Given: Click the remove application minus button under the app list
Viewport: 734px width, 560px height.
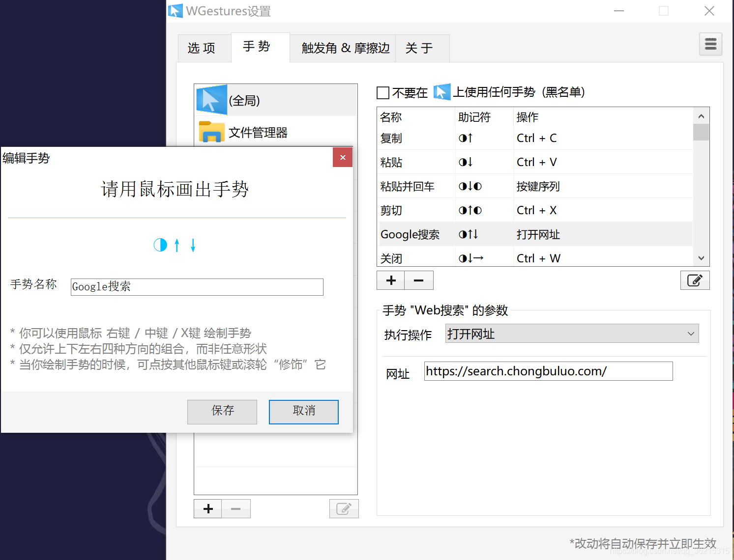Looking at the screenshot, I should (236, 509).
